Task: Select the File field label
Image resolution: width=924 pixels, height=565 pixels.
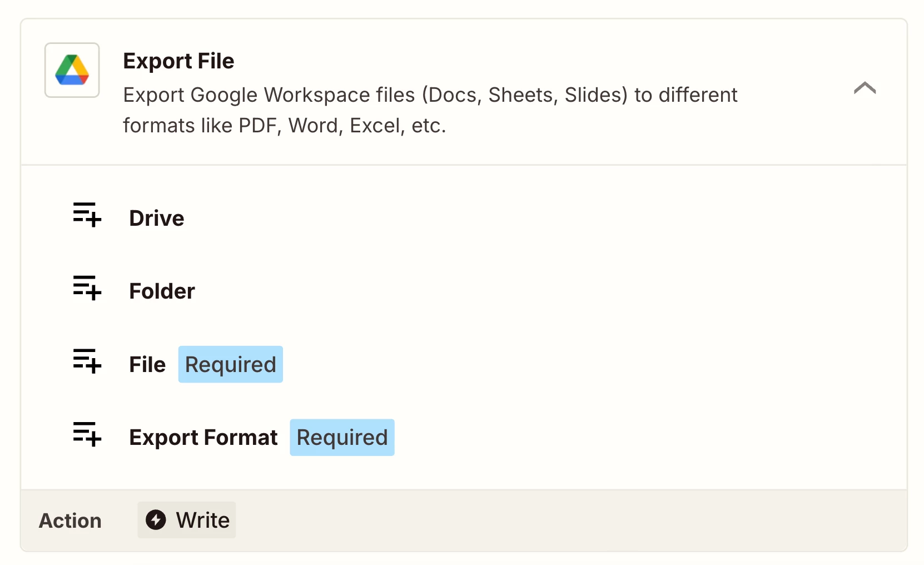Action: click(147, 364)
